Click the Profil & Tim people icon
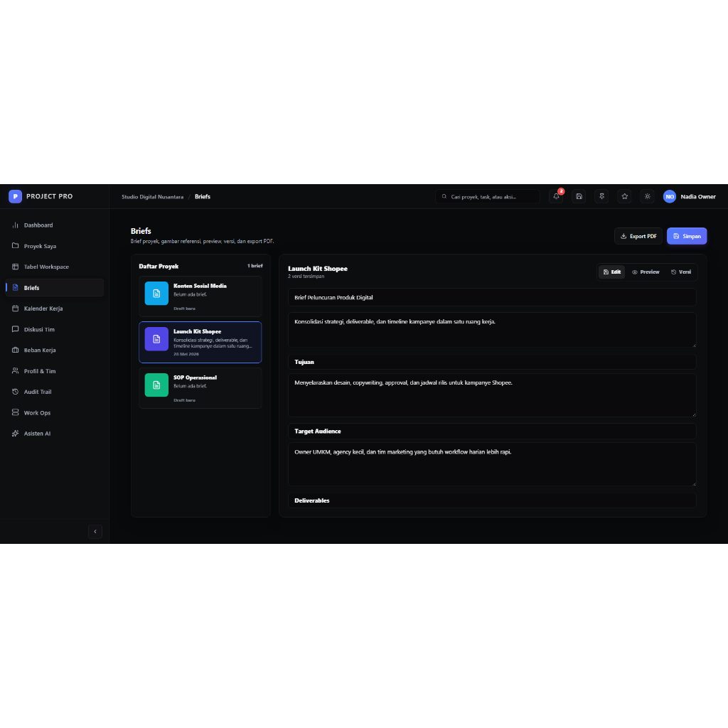The width and height of the screenshot is (728, 728). [x=16, y=371]
